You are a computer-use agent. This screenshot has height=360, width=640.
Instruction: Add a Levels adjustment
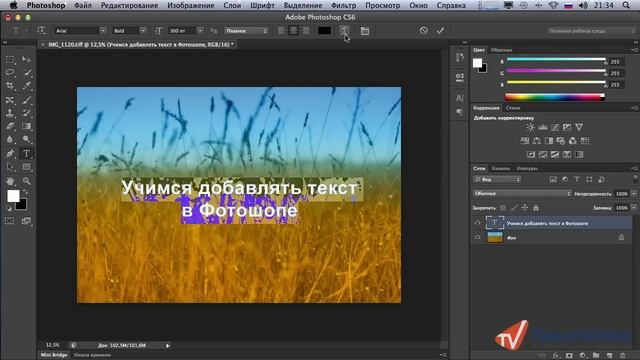pos(542,127)
